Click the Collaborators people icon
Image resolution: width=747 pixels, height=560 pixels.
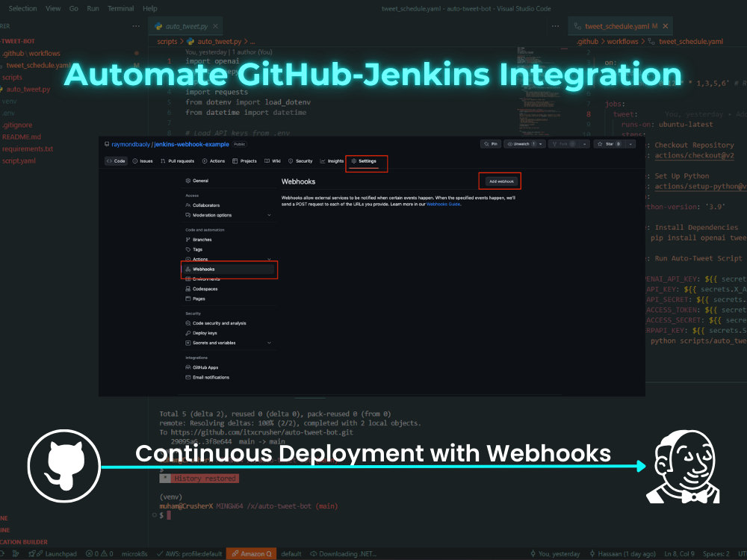click(x=187, y=205)
